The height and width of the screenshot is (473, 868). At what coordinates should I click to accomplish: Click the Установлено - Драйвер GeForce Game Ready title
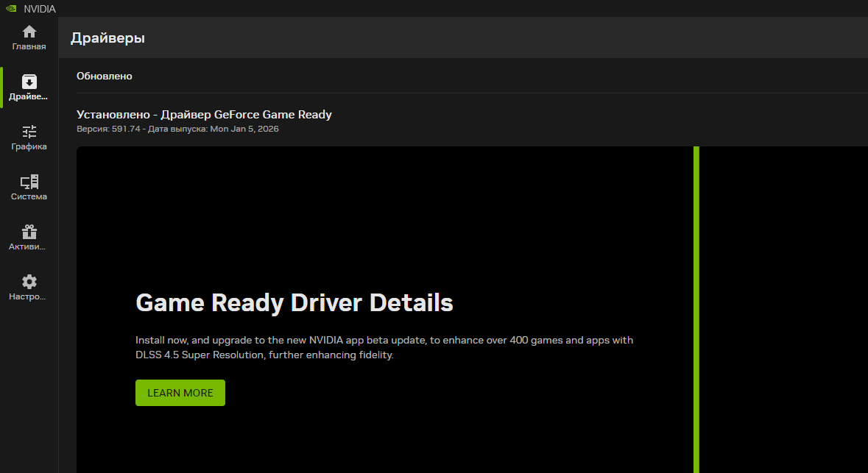[204, 115]
